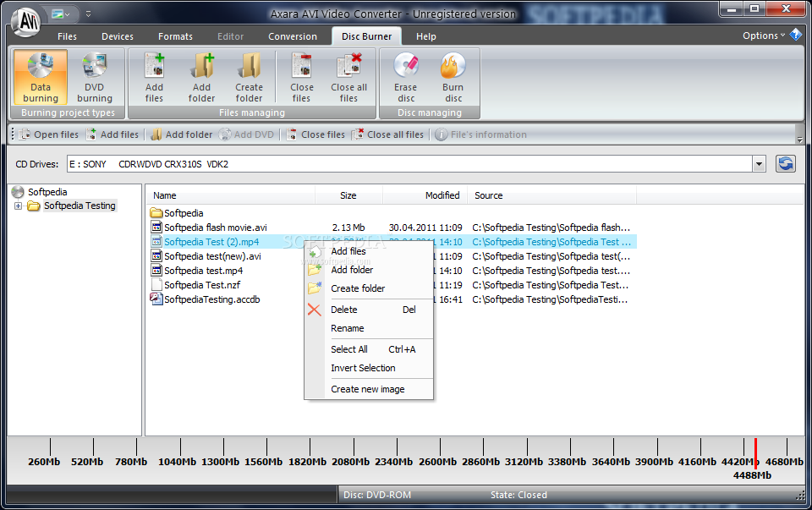
Task: Expand the Softpedia Testing tree node
Action: click(x=18, y=206)
